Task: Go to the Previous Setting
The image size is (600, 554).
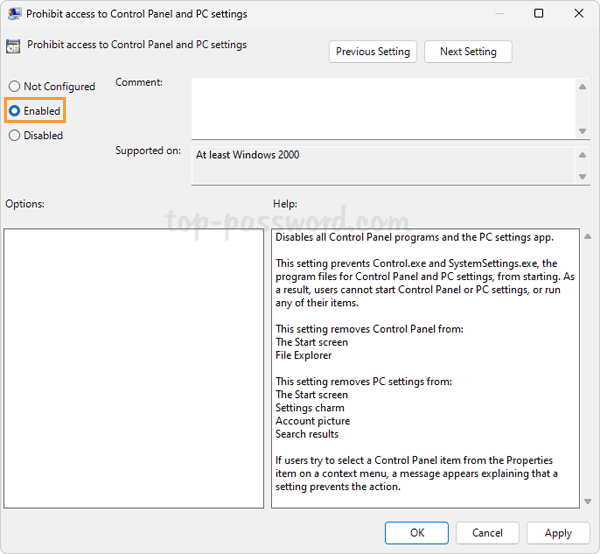Action: pos(373,51)
